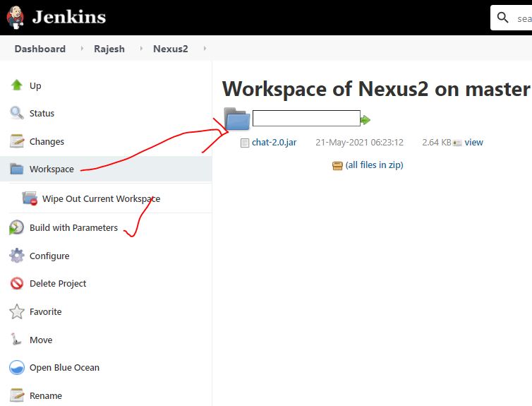Click the 21-May-2021 06:23:12 timestamp
532x406 pixels.
click(x=359, y=142)
